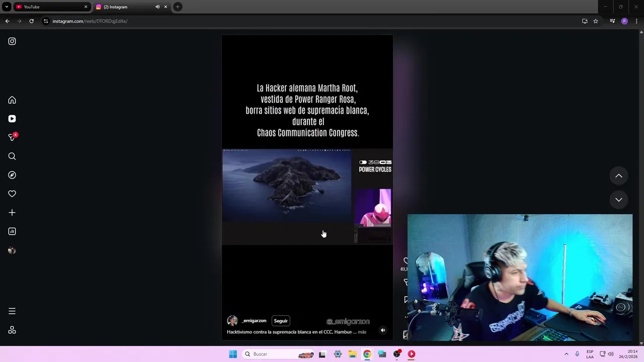The image size is (644, 362).
Task: Expand the reel caption with "más"
Action: 362,332
